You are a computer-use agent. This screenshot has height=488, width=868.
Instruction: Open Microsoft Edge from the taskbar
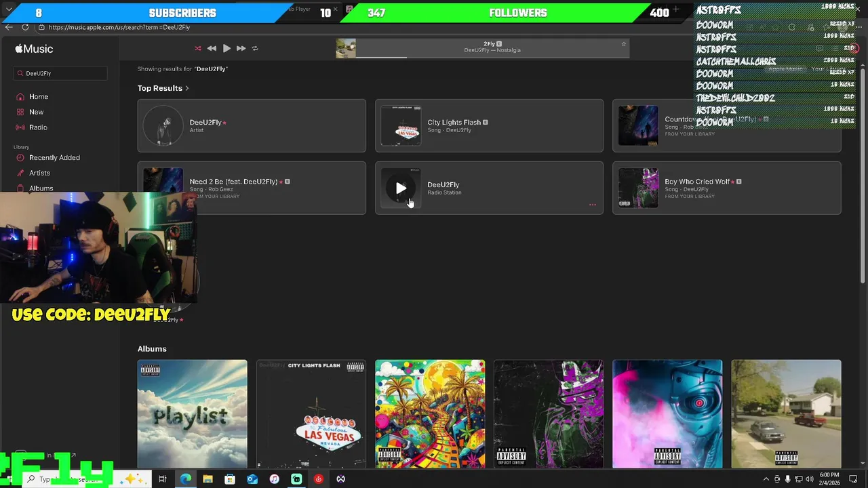[185, 479]
